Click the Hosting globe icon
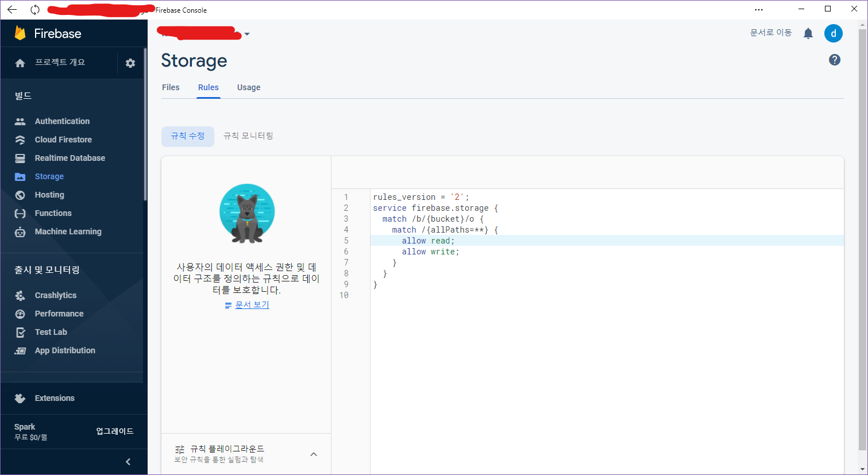 point(20,195)
